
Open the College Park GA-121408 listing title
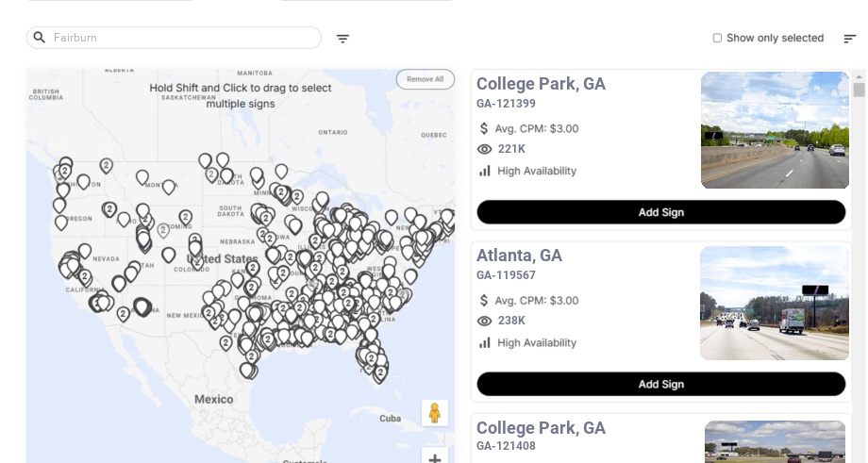click(x=541, y=428)
